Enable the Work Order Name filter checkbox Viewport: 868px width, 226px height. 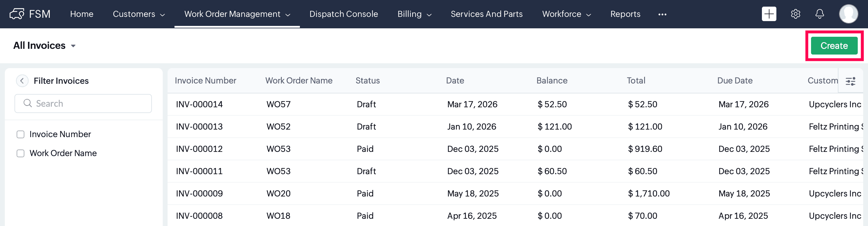(20, 153)
